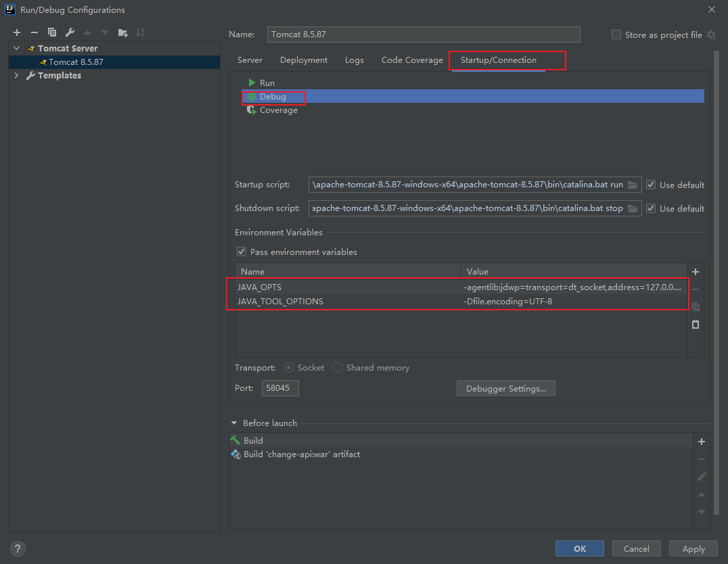Copy environment variables
Viewport: 728px width, 564px height.
coord(696,307)
